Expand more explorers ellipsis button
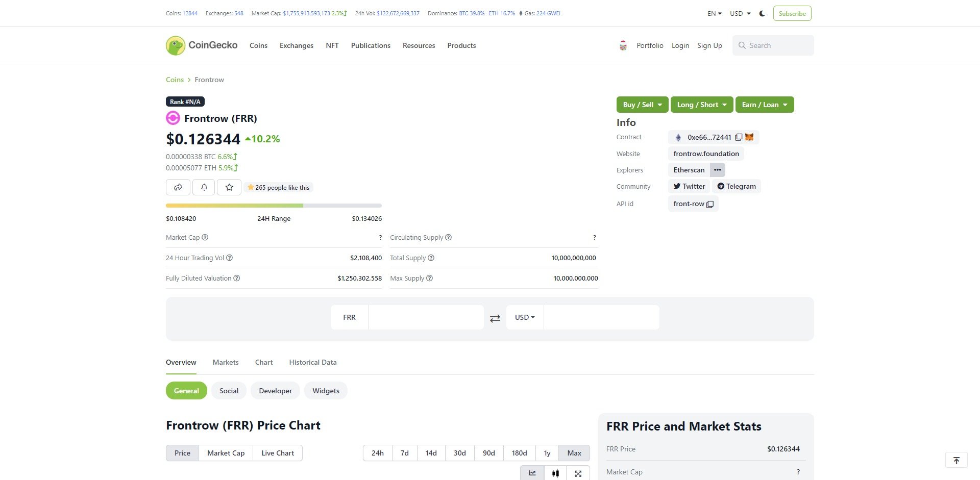 (x=718, y=170)
